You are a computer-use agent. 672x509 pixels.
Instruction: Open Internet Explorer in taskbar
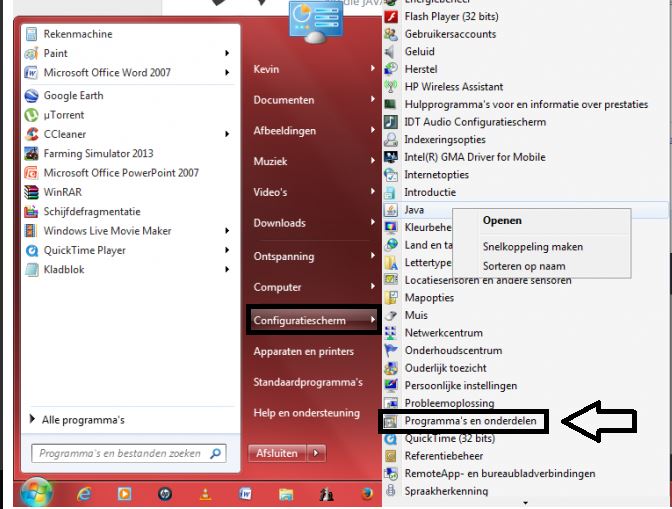(x=84, y=494)
